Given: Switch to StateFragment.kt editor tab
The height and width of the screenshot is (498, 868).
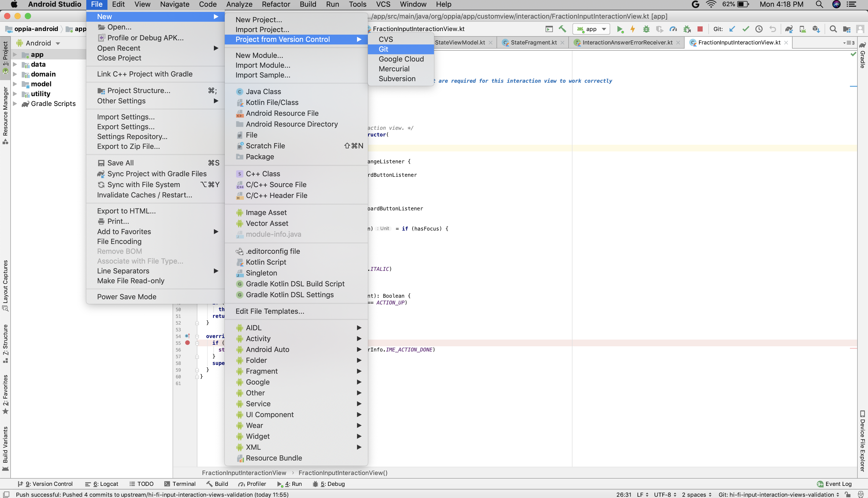Looking at the screenshot, I should (x=533, y=42).
